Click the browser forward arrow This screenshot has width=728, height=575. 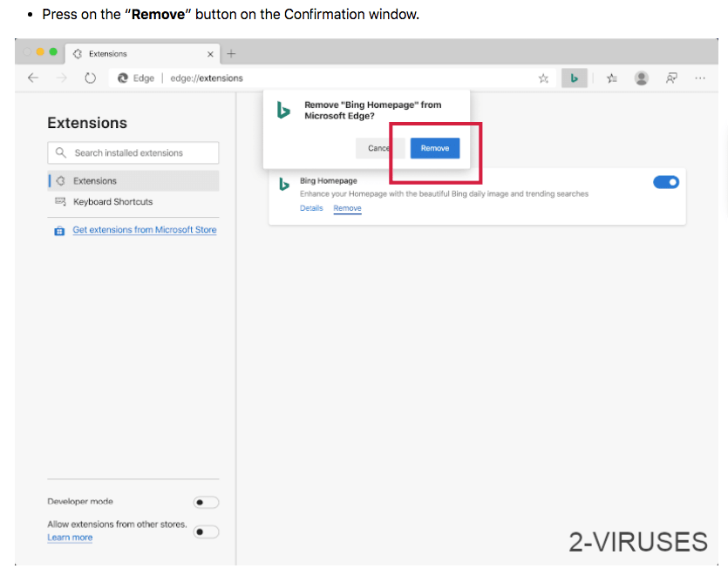pyautogui.click(x=61, y=78)
